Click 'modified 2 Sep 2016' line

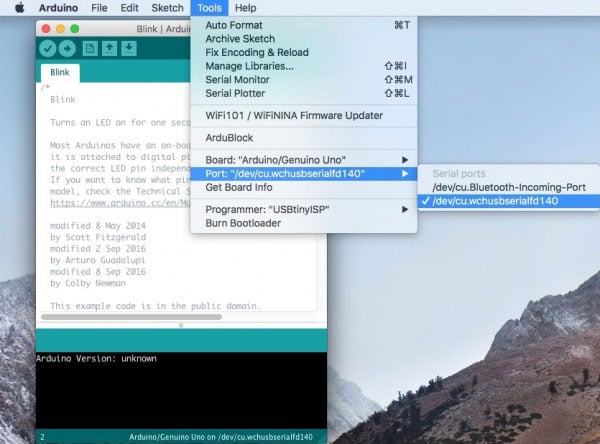[x=98, y=249]
